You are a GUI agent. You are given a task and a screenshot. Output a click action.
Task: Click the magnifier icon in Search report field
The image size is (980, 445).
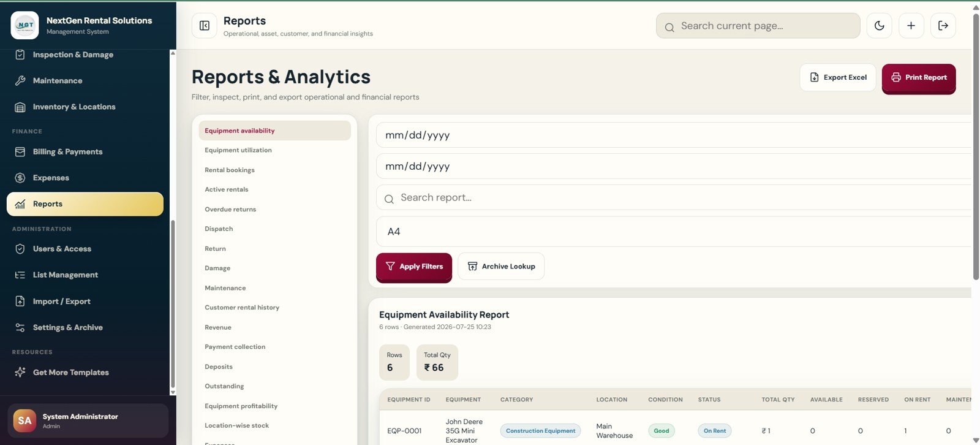(x=389, y=199)
